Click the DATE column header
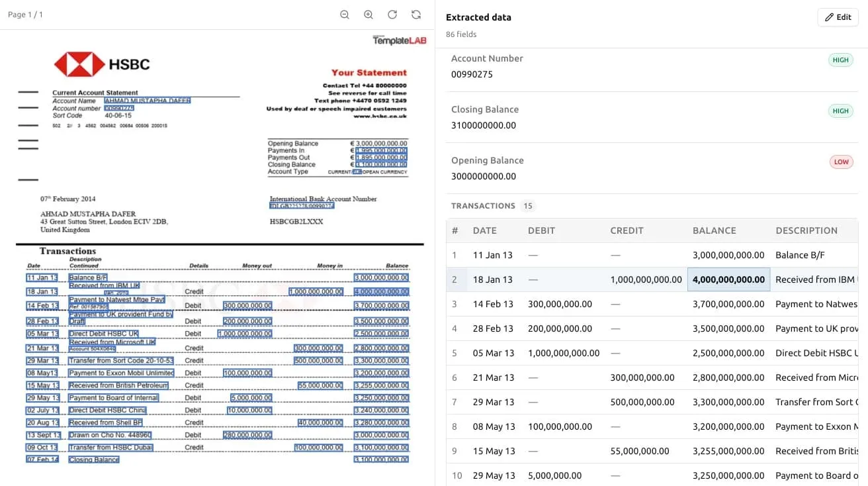The width and height of the screenshot is (868, 486). 485,230
